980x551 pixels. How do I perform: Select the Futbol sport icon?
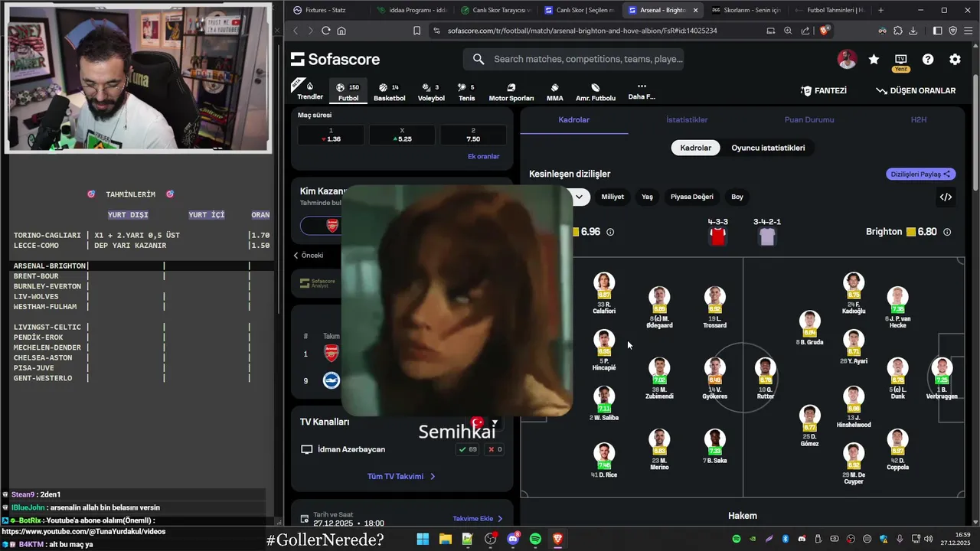click(348, 91)
